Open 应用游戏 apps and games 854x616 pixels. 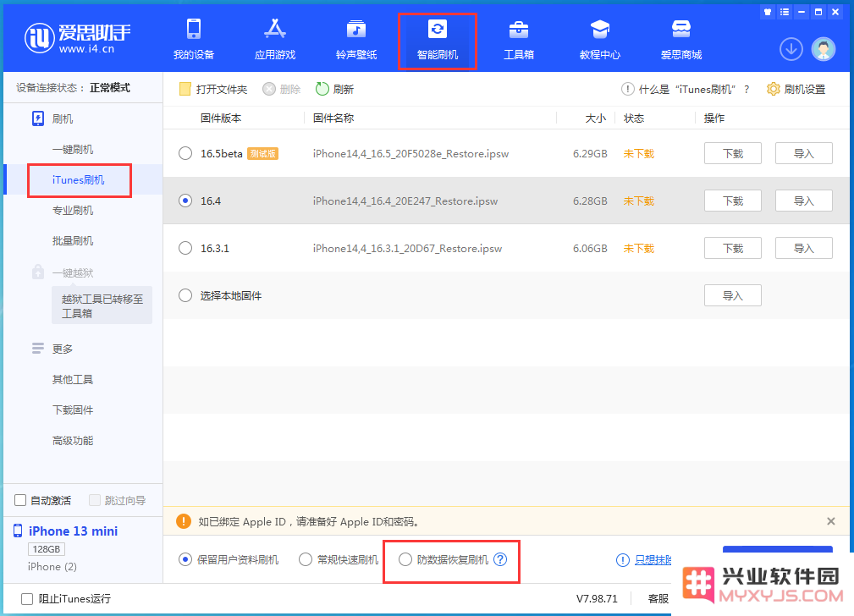(x=274, y=39)
